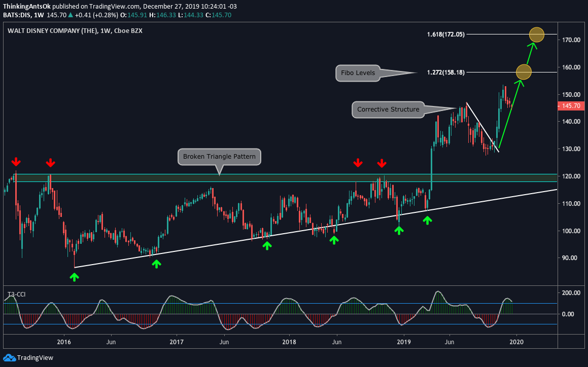Open the ThinkingAntsOk author name
The image size is (588, 367).
point(26,7)
